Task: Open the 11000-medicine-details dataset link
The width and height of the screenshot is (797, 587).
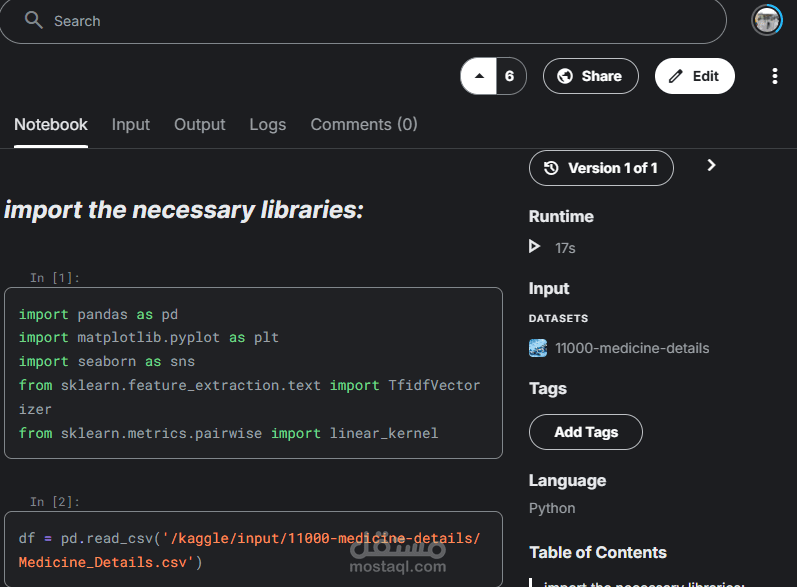Action: click(x=632, y=348)
